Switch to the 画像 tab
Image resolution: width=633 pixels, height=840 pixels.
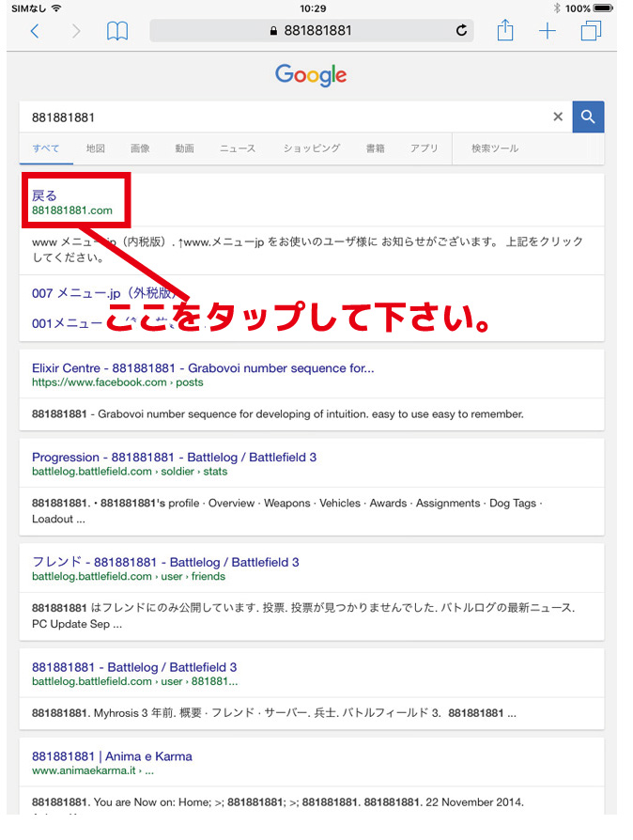pyautogui.click(x=140, y=148)
